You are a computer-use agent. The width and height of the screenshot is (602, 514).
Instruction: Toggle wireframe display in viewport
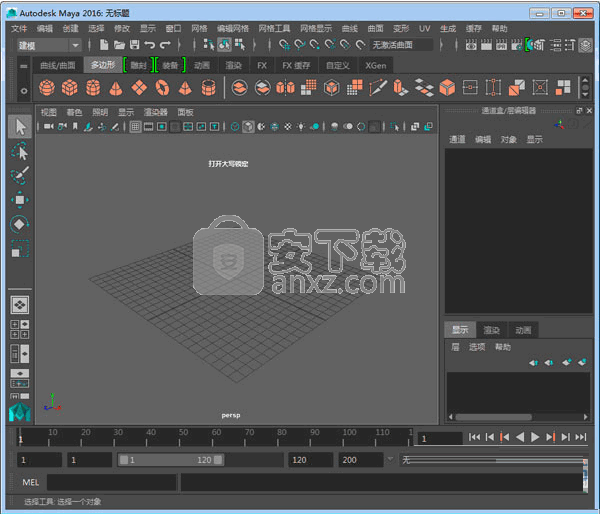click(x=235, y=126)
